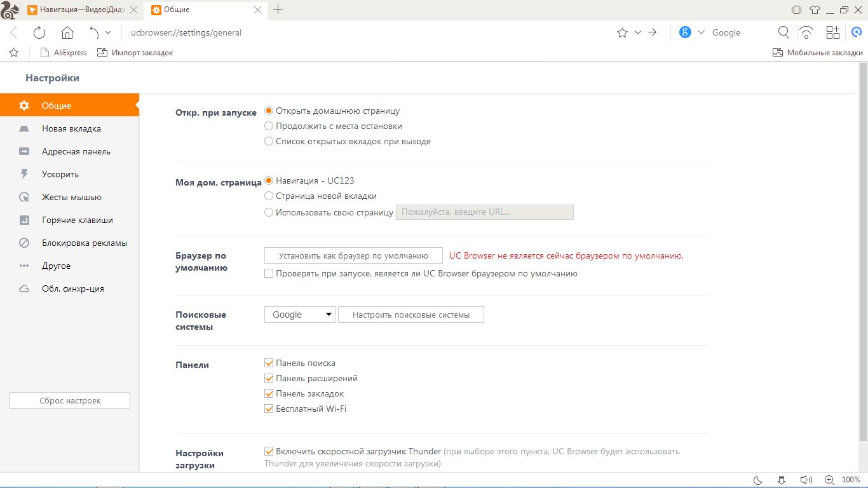
Task: Open the AliExpress bookmark
Action: tap(64, 53)
